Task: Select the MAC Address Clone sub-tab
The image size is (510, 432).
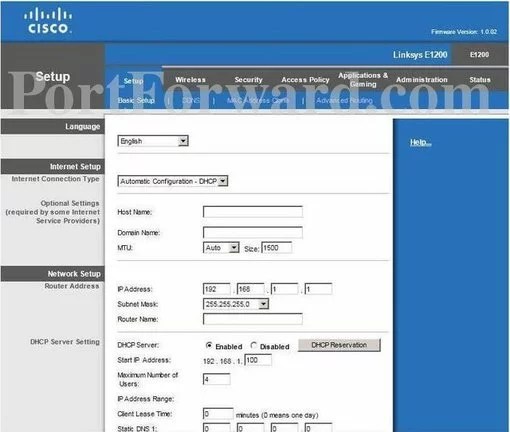Action: click(258, 100)
